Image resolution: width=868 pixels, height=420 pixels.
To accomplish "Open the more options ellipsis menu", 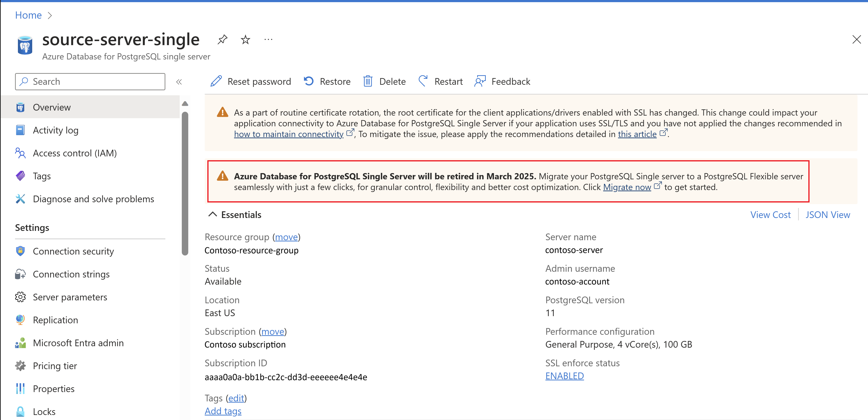I will point(268,40).
